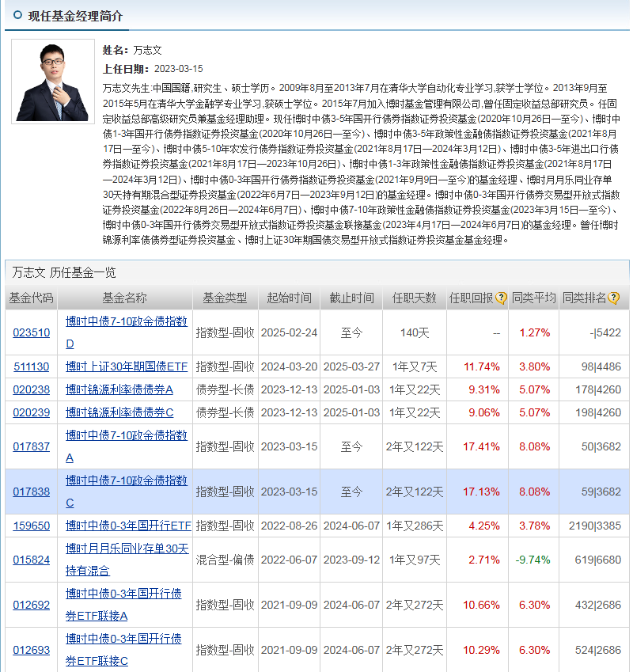Image resolution: width=633 pixels, height=672 pixels.
Task: Click ranking cell 98|4486
Action: click(601, 366)
